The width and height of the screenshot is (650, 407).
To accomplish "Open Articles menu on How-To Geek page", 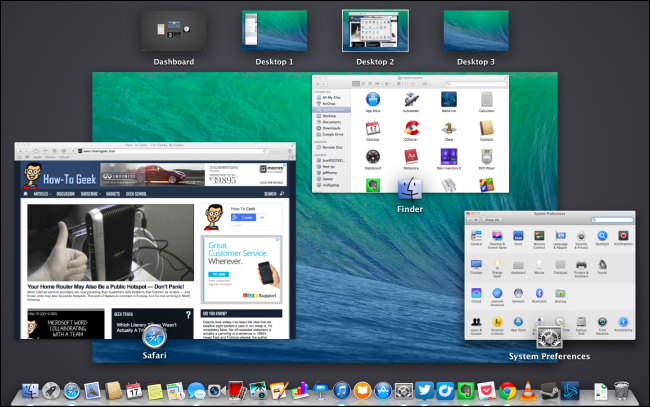I will click(x=41, y=194).
